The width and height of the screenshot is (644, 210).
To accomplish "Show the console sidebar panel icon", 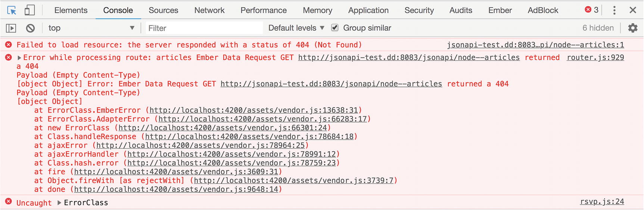I will (x=11, y=28).
